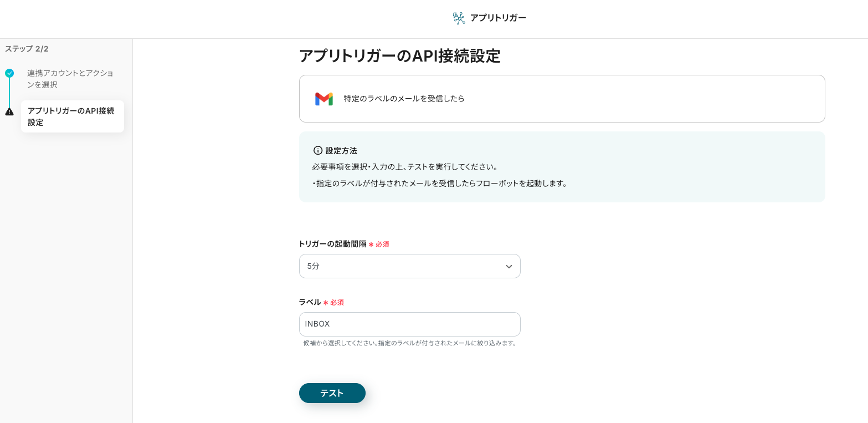The height and width of the screenshot is (423, 868).
Task: Click the ステップ 2/2 indicator text
Action: click(x=27, y=49)
